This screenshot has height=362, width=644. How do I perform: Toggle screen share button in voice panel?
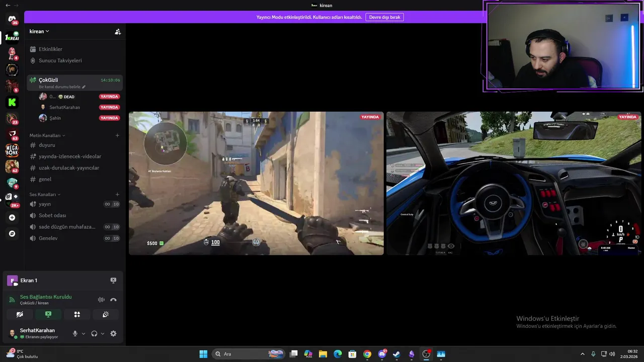[48, 314]
